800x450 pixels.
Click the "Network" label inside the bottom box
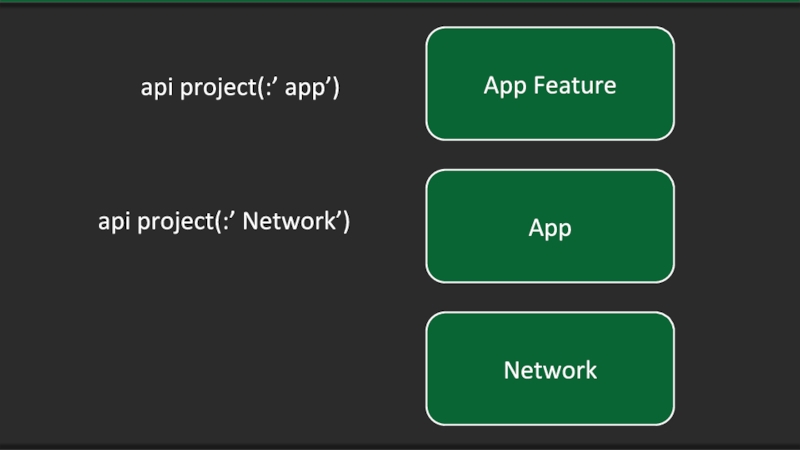(x=550, y=370)
